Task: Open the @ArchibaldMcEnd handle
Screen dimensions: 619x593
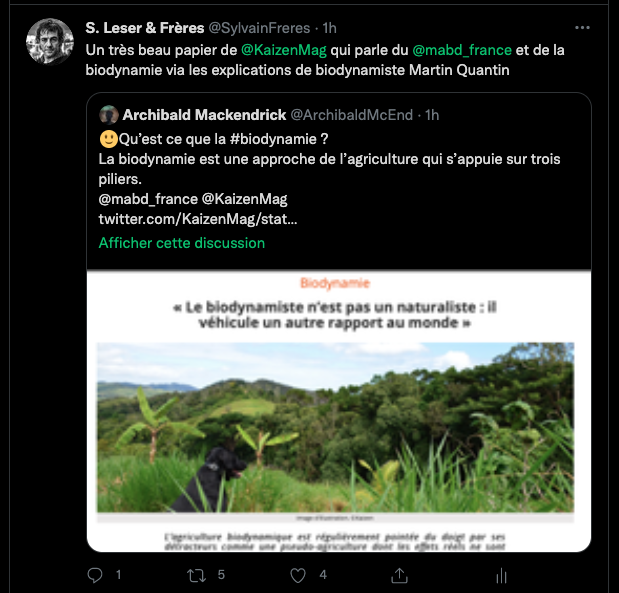Action: pos(352,115)
